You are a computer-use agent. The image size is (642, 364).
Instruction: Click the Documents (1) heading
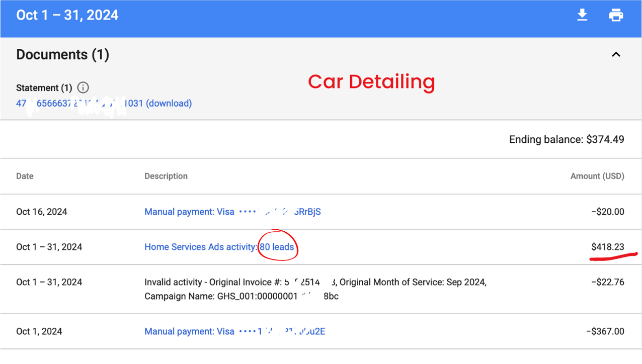(x=62, y=54)
